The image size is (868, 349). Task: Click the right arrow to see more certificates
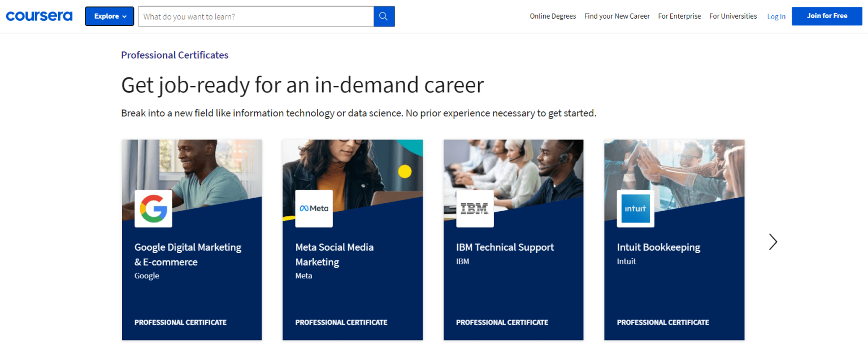772,241
